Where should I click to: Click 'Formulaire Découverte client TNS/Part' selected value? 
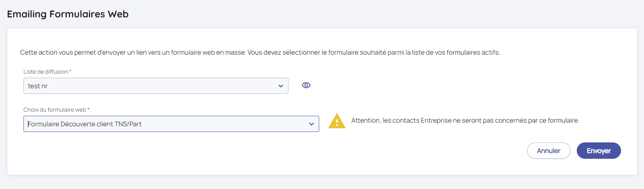[x=85, y=124]
